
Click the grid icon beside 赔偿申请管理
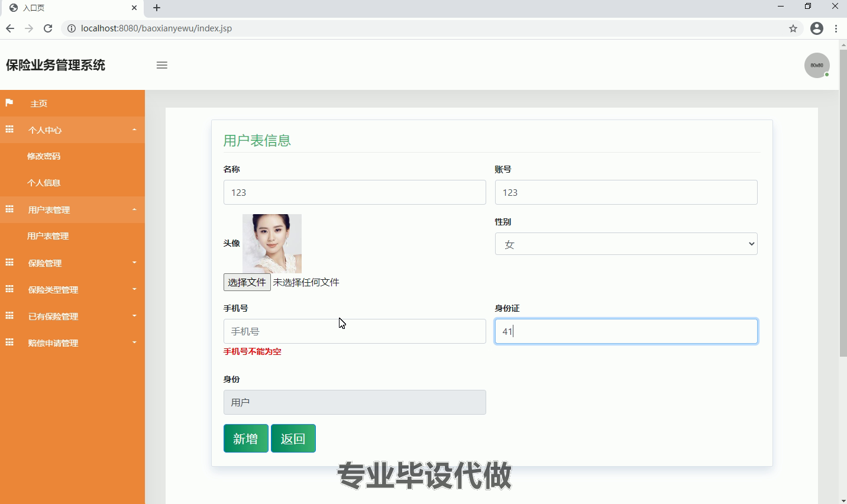click(x=9, y=343)
